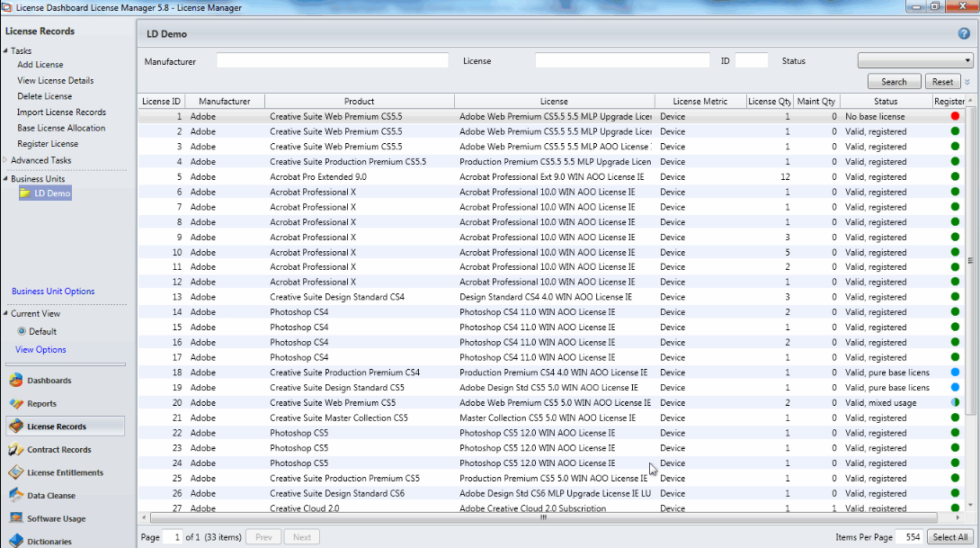
Task: Select the Default view radio button
Action: point(22,331)
